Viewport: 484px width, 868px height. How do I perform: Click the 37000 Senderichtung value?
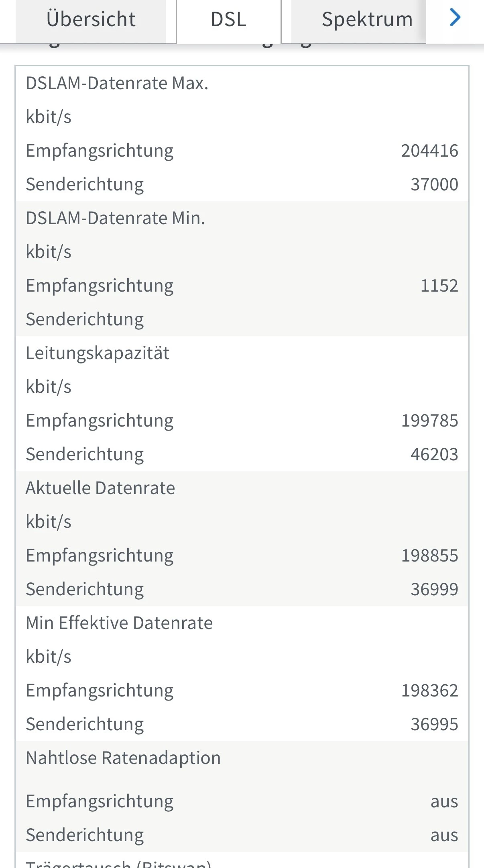click(434, 184)
